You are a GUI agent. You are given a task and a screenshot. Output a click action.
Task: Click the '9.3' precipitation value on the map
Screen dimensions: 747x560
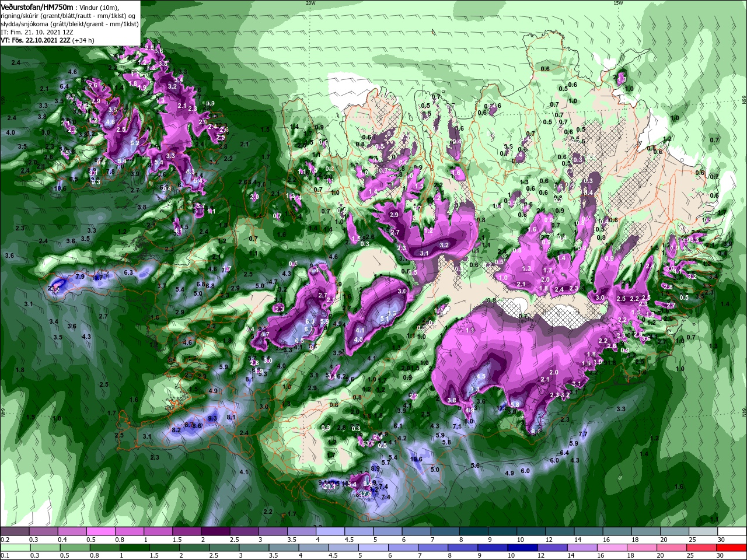tap(212, 418)
